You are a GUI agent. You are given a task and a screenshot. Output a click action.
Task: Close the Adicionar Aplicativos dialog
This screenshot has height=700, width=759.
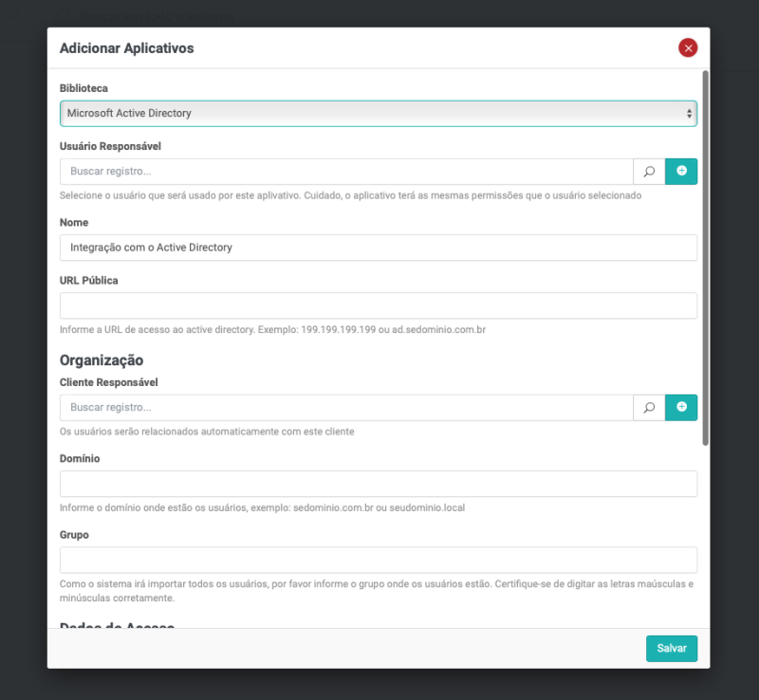tap(688, 48)
